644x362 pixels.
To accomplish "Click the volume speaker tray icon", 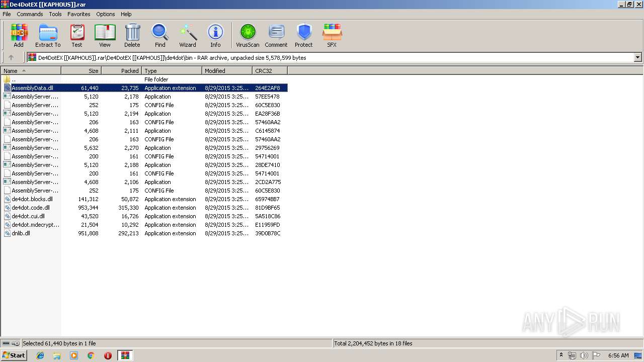I will [584, 355].
